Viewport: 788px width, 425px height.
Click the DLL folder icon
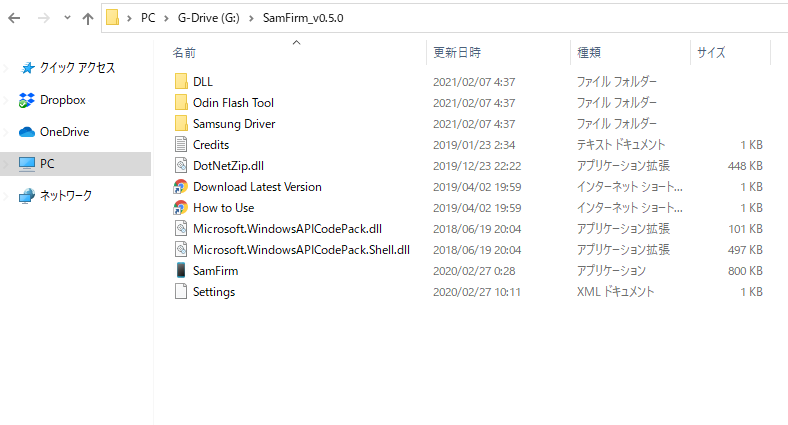[x=181, y=81]
